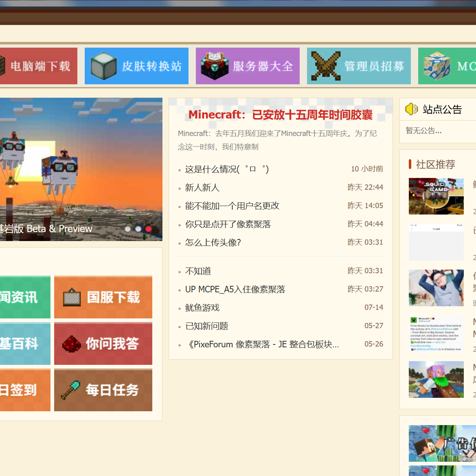The image size is (476, 476).
Task: Open headline Minecraft：已安放十五周年时间胶囊
Action: point(280,115)
